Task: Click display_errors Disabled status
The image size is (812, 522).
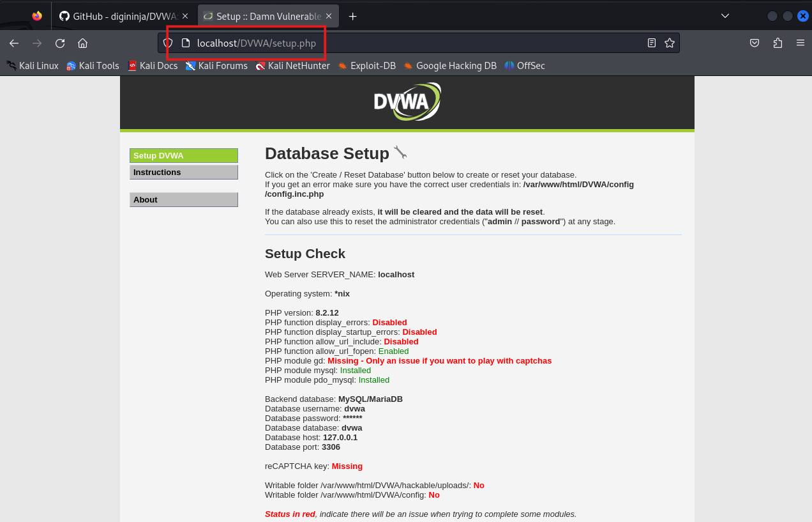Action: 389,323
